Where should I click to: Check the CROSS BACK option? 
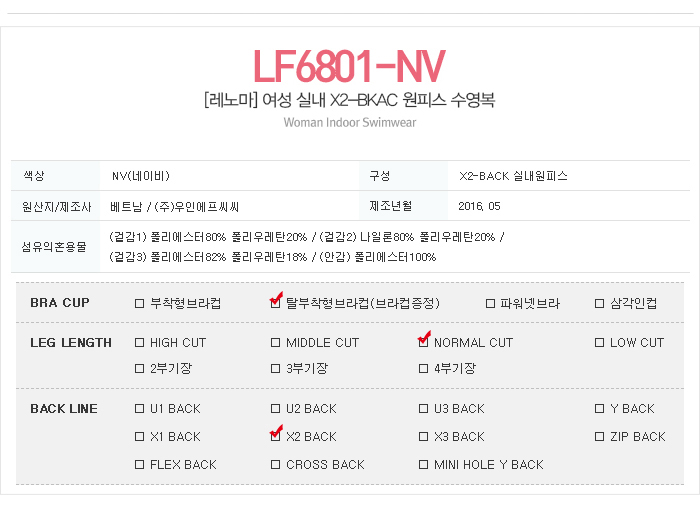276,465
